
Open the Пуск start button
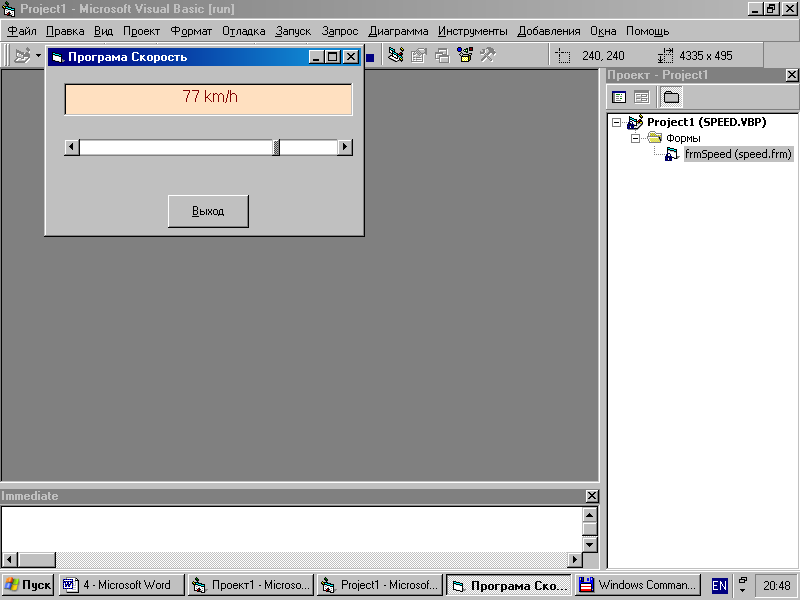coord(28,585)
